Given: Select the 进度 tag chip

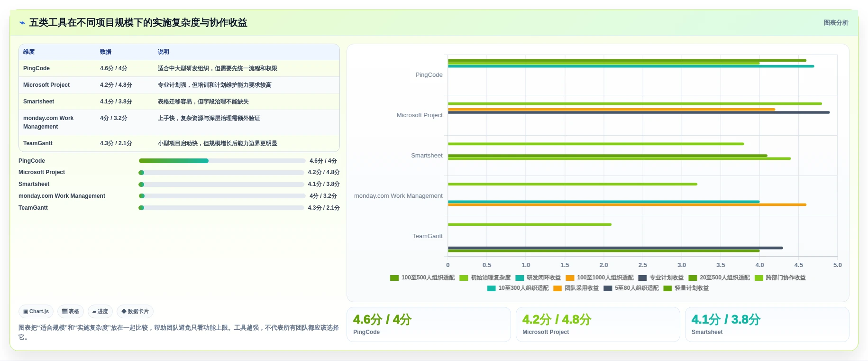Looking at the screenshot, I should tap(100, 312).
